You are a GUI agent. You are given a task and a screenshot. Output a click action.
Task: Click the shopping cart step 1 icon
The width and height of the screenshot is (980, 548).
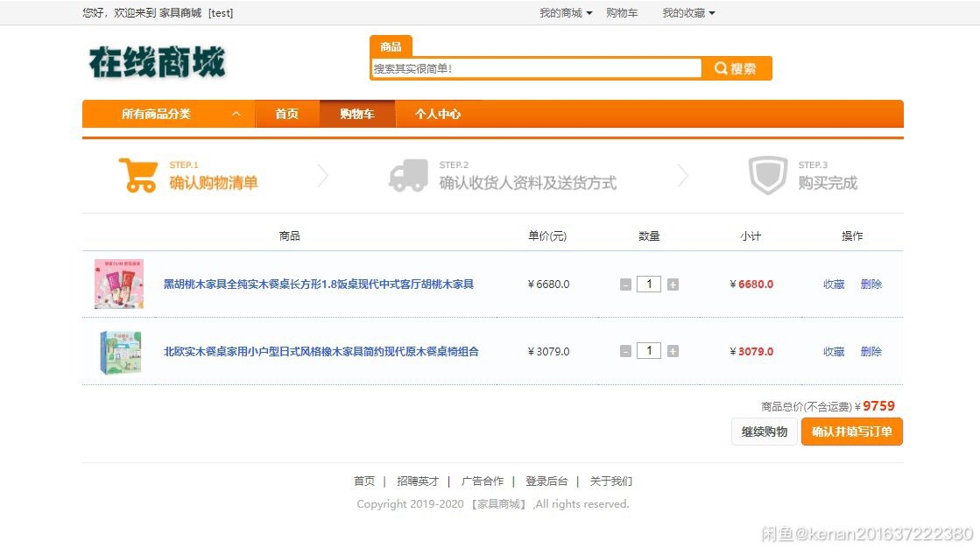click(137, 175)
